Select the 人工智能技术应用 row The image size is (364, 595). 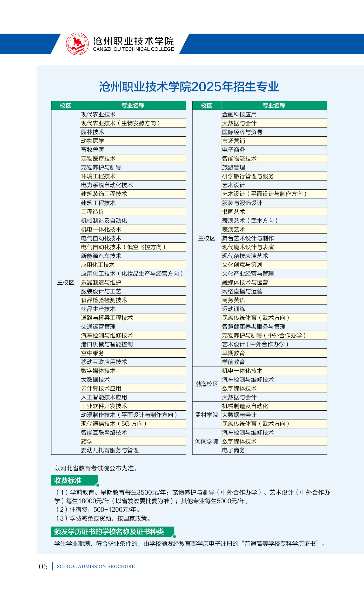tap(133, 397)
